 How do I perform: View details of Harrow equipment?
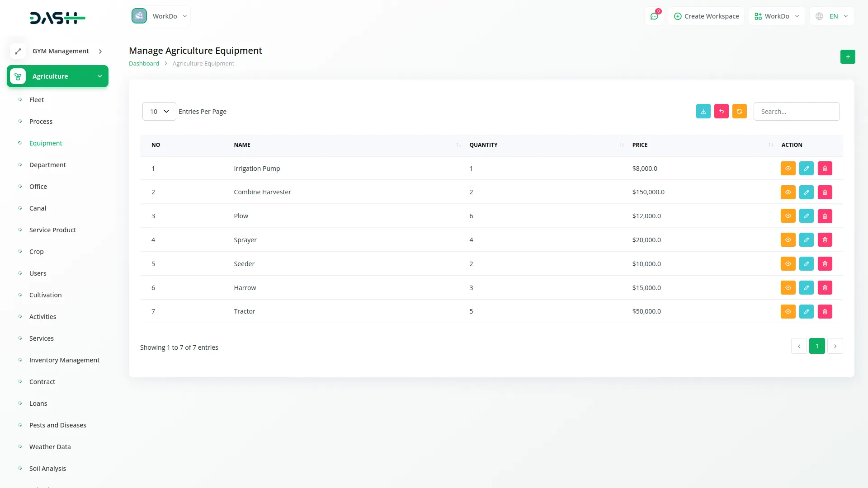[788, 288]
